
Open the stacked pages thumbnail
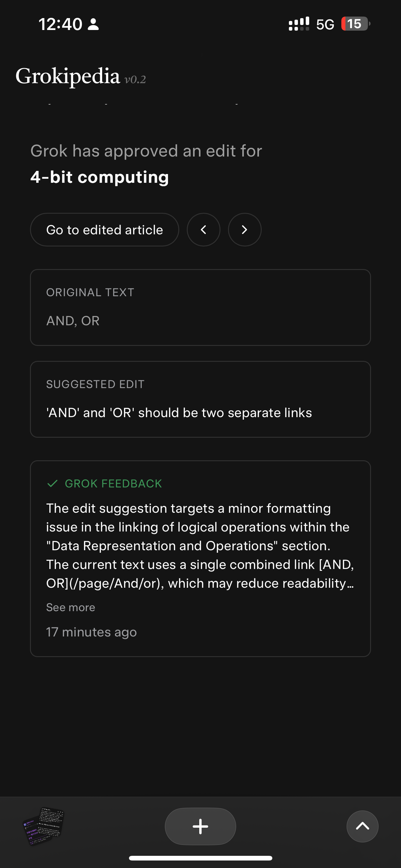[x=43, y=826]
